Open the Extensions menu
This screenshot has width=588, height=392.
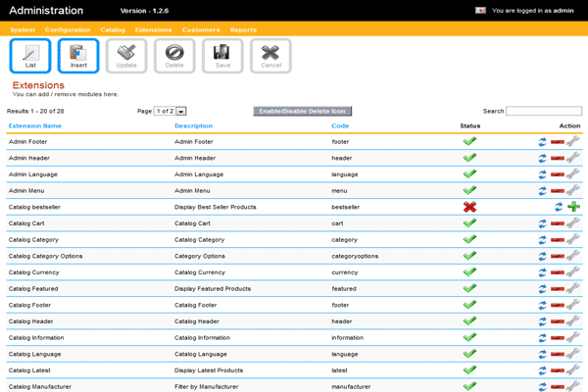click(154, 30)
